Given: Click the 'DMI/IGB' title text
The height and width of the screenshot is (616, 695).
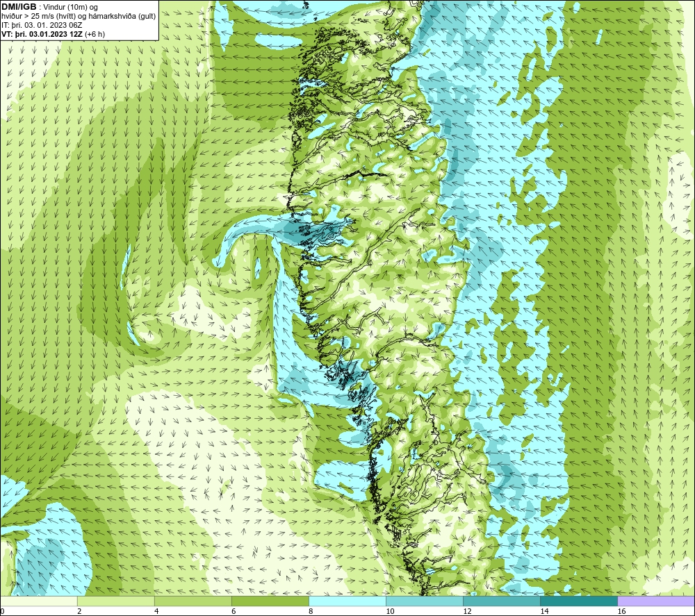Looking at the screenshot, I should [19, 7].
